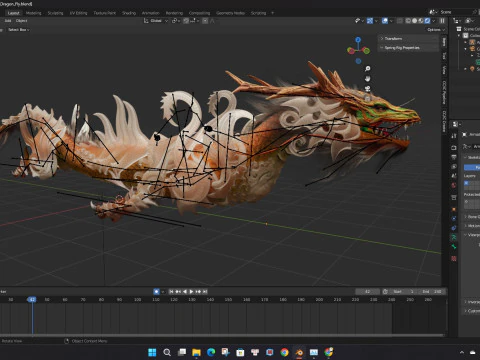
Task: Toggle the snap magnet
Action: [x=186, y=21]
